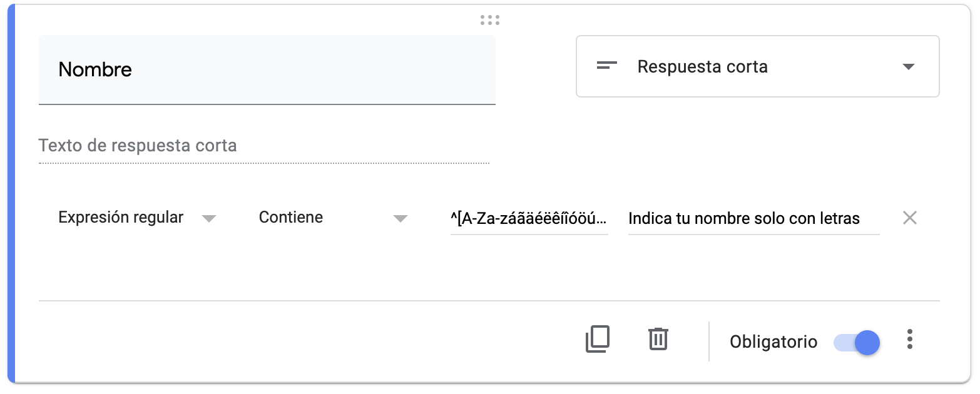Viewport: 980px width, 394px height.
Task: Open the Expresión regular dropdown
Action: (x=121, y=218)
